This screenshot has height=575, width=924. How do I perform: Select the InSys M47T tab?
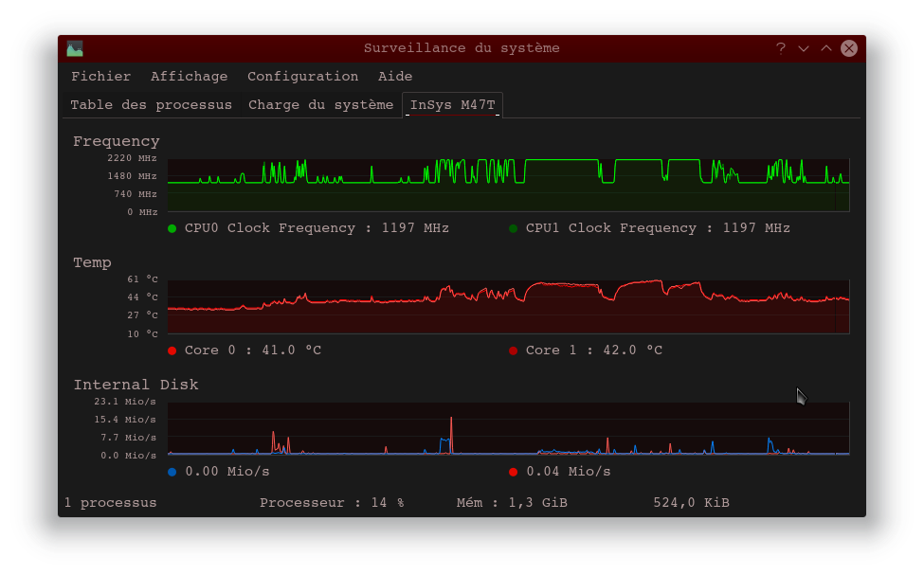point(453,105)
